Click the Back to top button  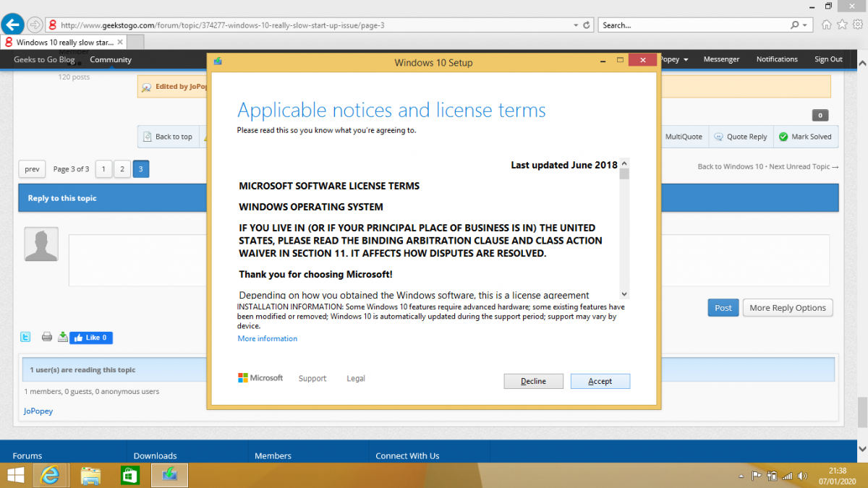[x=168, y=137]
